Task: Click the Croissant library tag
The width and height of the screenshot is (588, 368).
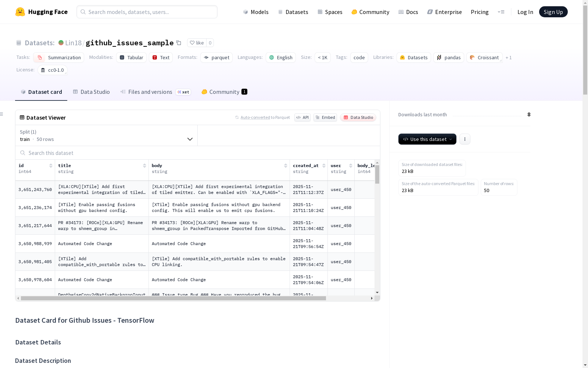Action: click(x=484, y=57)
